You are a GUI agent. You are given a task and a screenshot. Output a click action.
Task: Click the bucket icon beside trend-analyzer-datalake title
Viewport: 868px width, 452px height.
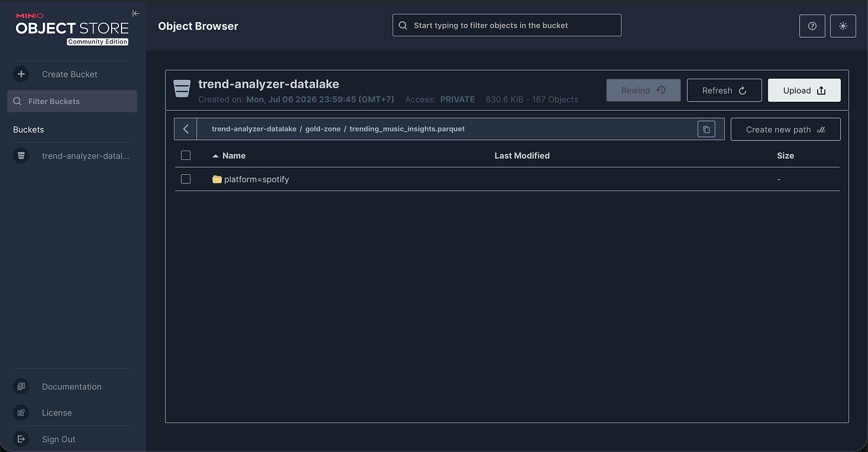click(x=182, y=89)
